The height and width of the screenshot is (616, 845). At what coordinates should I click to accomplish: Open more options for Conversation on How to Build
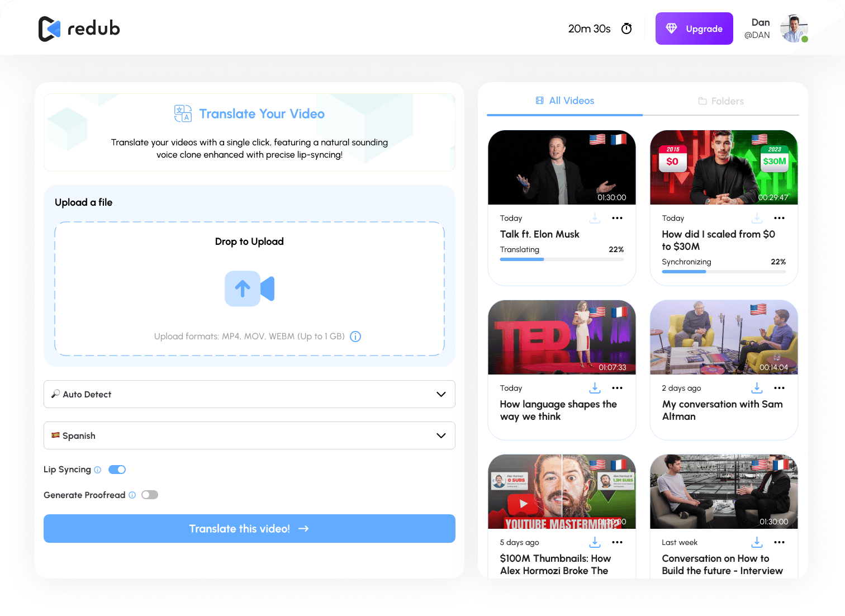click(x=780, y=542)
